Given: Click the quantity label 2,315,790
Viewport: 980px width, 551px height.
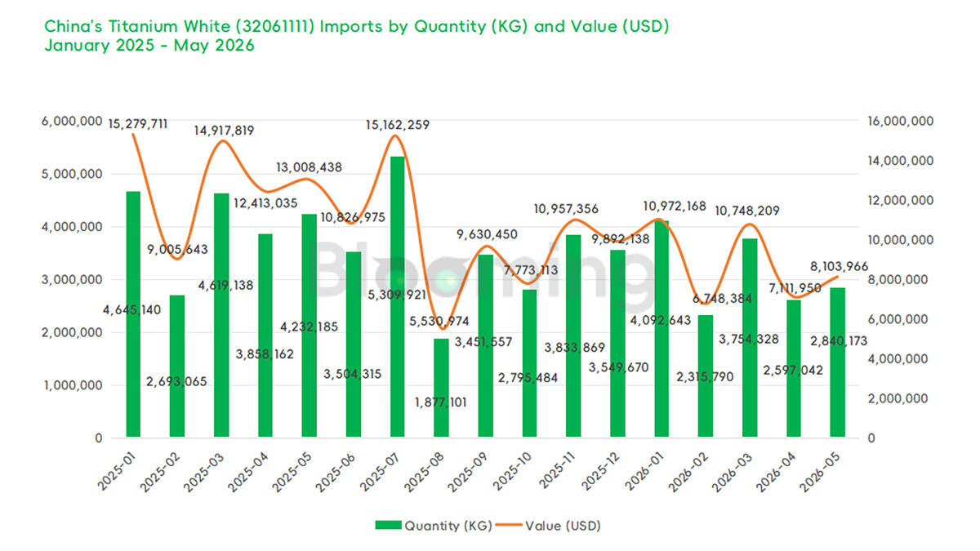Looking at the screenshot, I should 706,377.
